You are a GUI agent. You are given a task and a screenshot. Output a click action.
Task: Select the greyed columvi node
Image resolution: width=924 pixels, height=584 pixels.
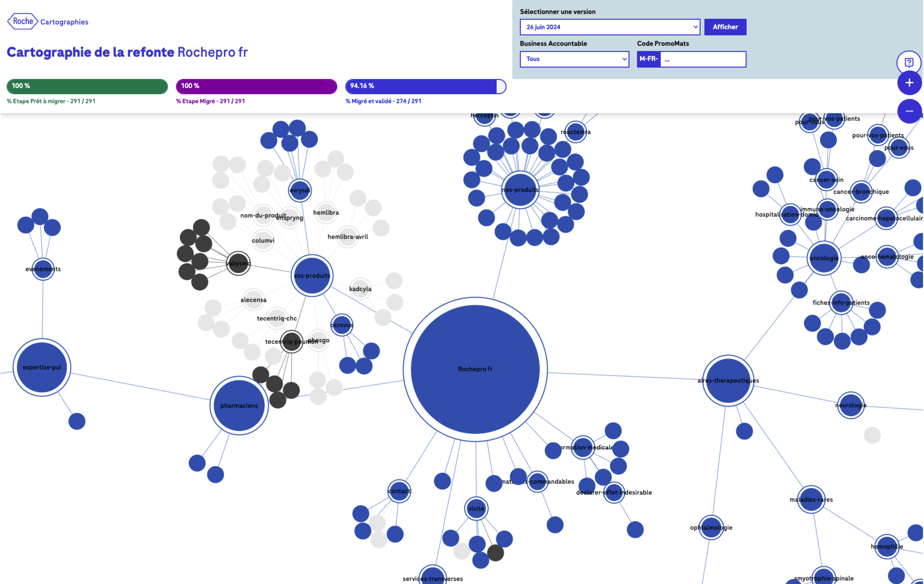click(263, 241)
